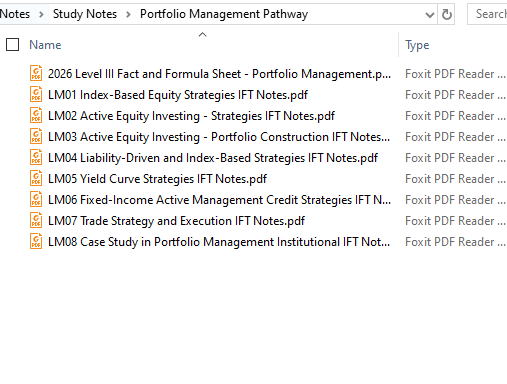Screen dimensions: 507x384
Task: Click the PDF icon of LM06 Fixed-Income Credit Strategies
Action: click(36, 200)
